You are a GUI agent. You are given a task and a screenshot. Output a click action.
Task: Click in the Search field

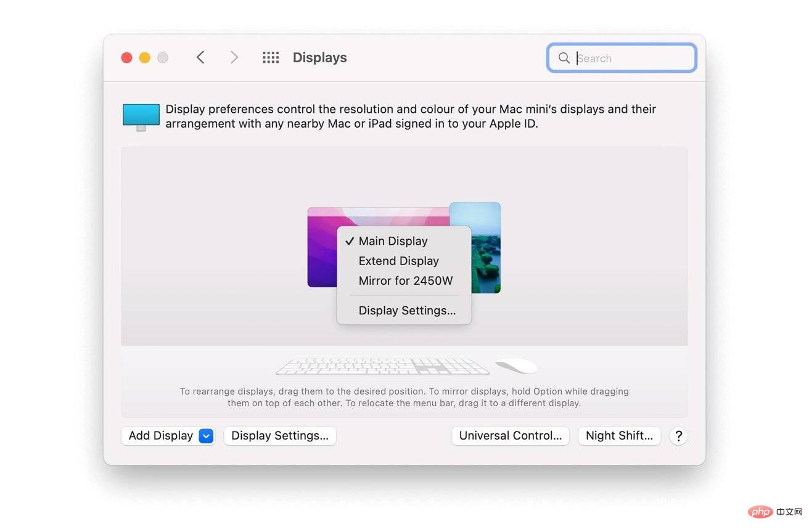tap(622, 58)
